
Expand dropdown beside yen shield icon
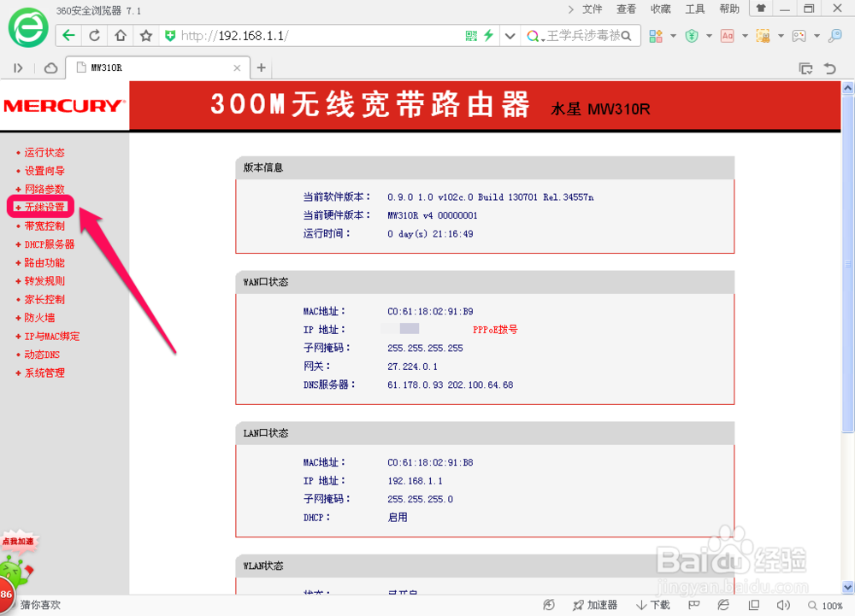(x=710, y=36)
